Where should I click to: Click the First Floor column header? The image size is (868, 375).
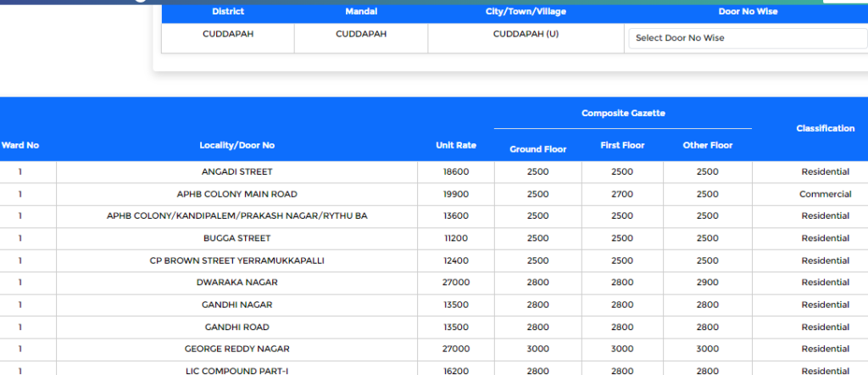(x=622, y=145)
